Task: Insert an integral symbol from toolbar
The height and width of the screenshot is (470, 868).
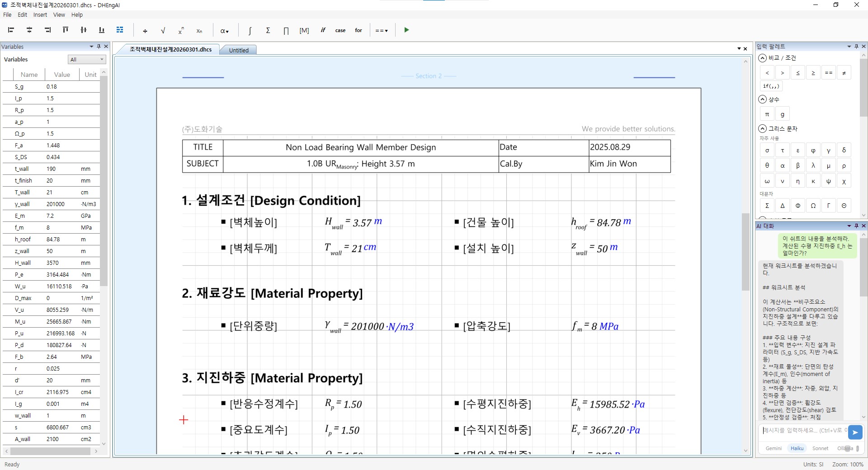Action: [250, 30]
